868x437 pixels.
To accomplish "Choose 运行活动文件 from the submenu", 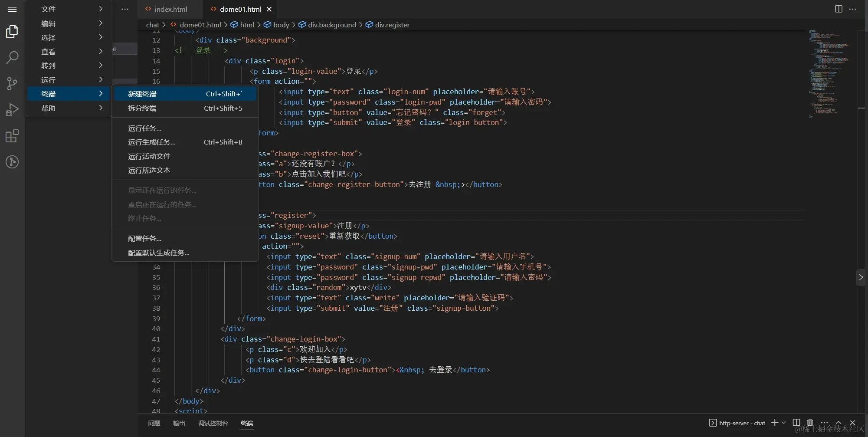I will (185, 156).
